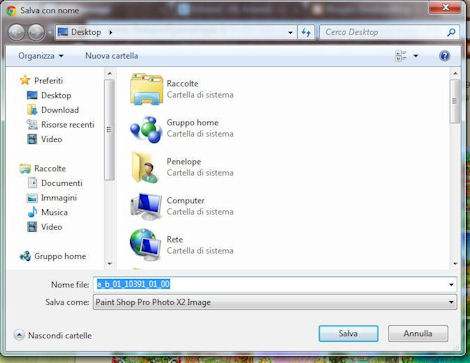Select Raccolte label in sidebar tree
The image size is (470, 363).
(50, 169)
